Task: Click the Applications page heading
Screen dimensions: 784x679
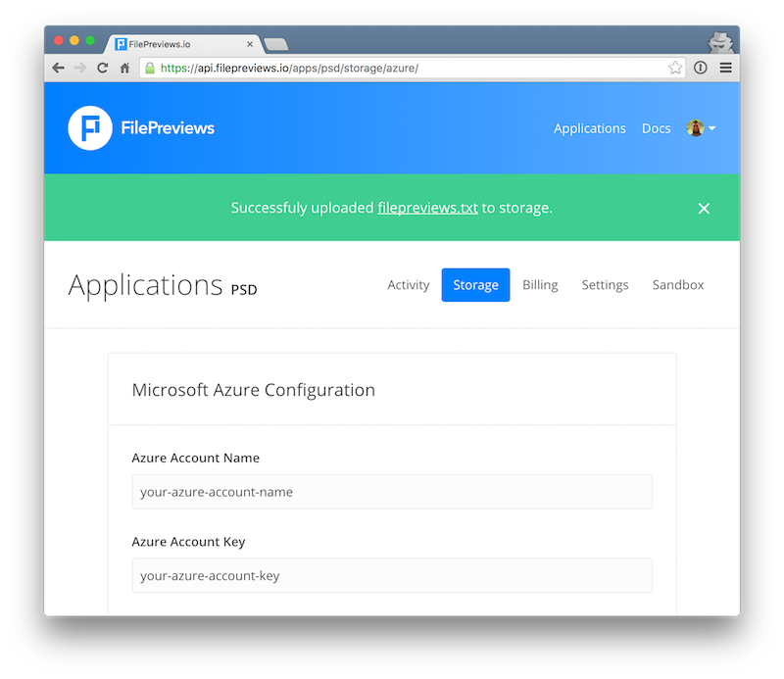Action: [x=145, y=285]
